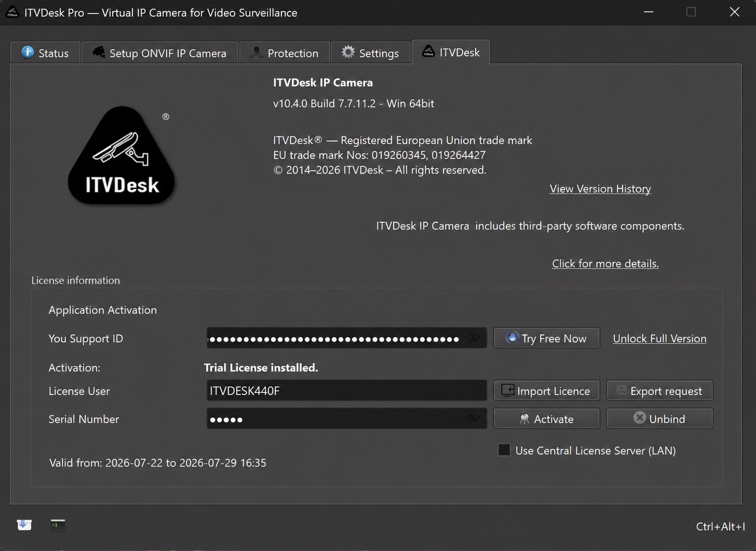Focus the Serial Number field
Viewport: 756px width, 551px height.
[346, 418]
